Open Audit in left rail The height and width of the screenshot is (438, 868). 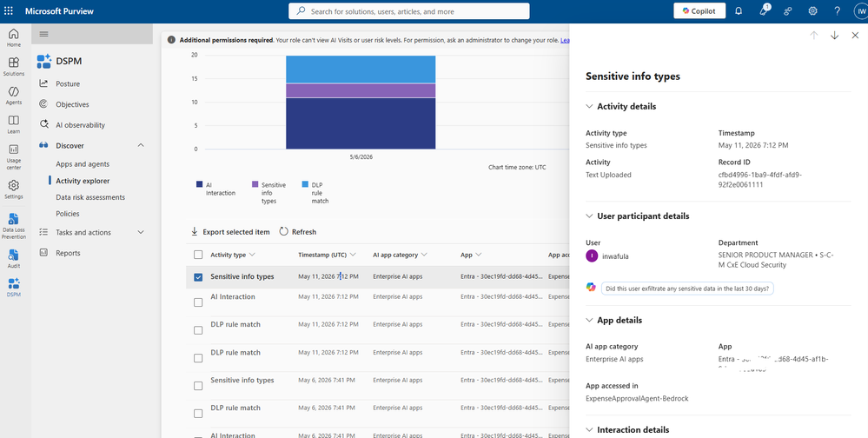[x=14, y=259]
